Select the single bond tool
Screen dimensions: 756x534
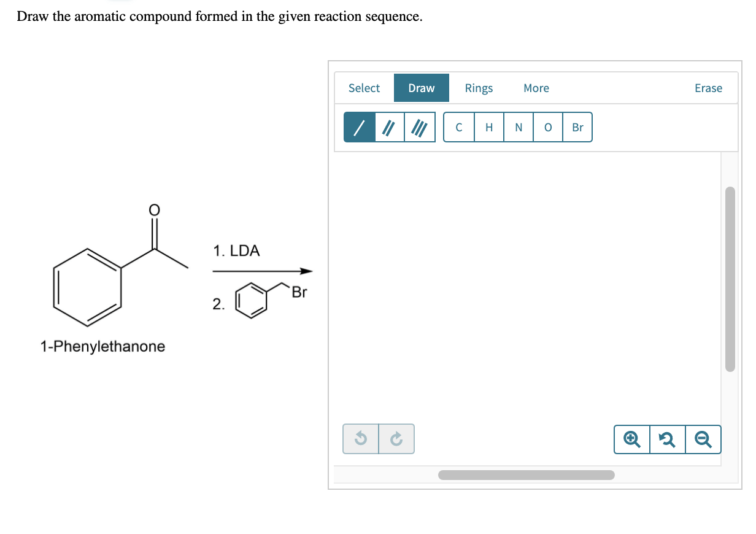(359, 127)
